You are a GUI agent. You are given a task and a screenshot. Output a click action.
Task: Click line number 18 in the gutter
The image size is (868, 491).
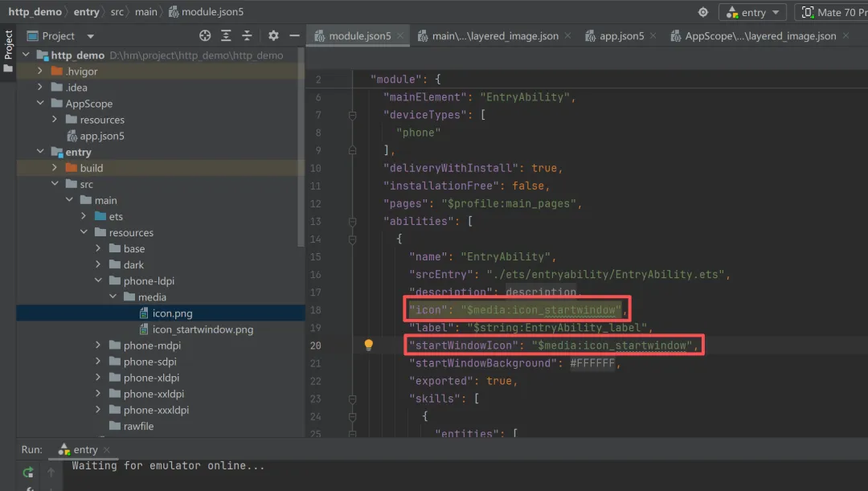[316, 310]
